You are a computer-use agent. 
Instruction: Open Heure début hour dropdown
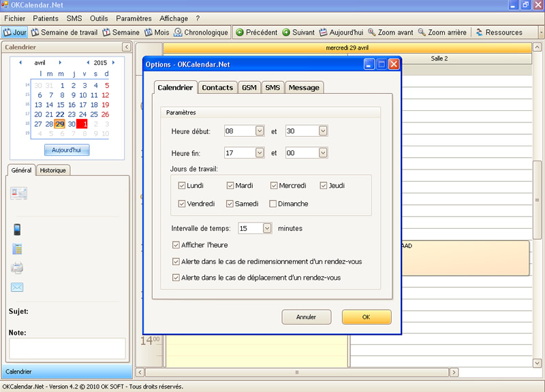click(260, 131)
